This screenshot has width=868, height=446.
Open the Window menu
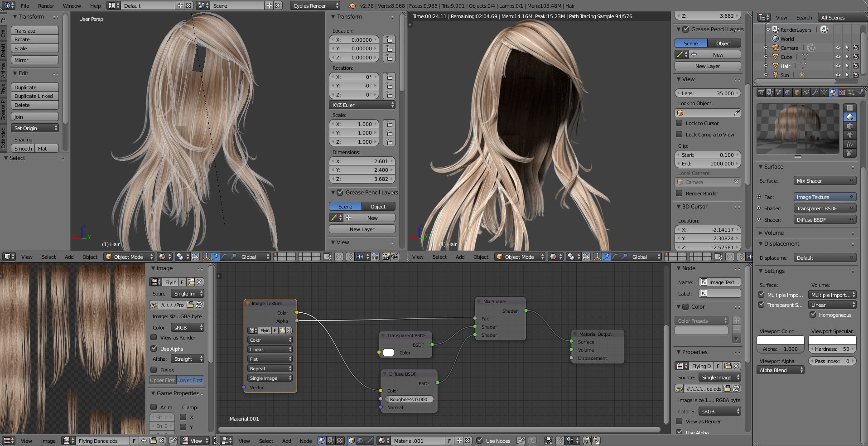(72, 6)
